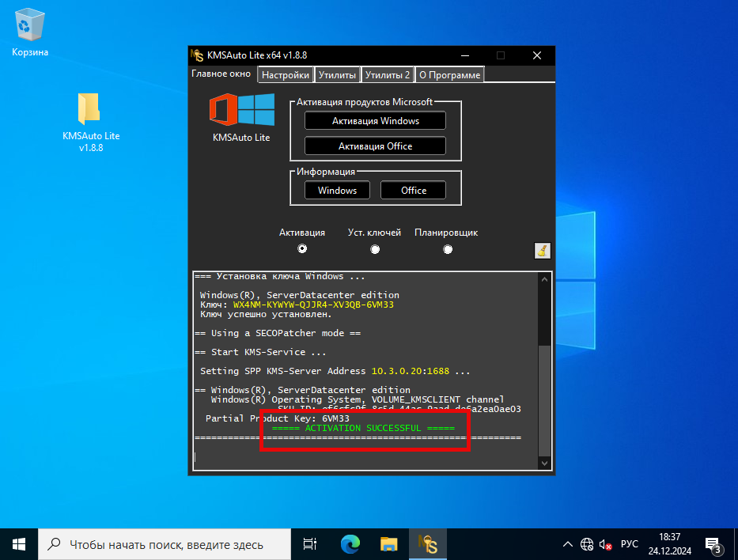Open Microsoft Edge from the taskbar

tap(349, 543)
